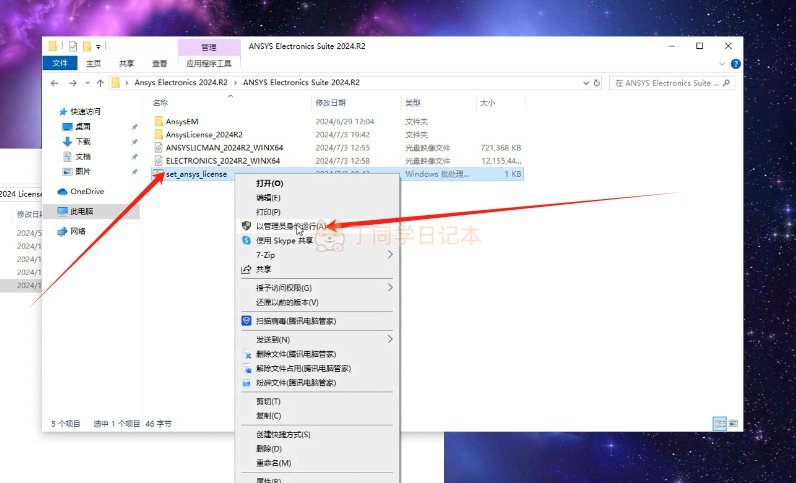This screenshot has height=483, width=796.
Task: Click the shield icon beside 以管理员身份运行
Action: 246,227
